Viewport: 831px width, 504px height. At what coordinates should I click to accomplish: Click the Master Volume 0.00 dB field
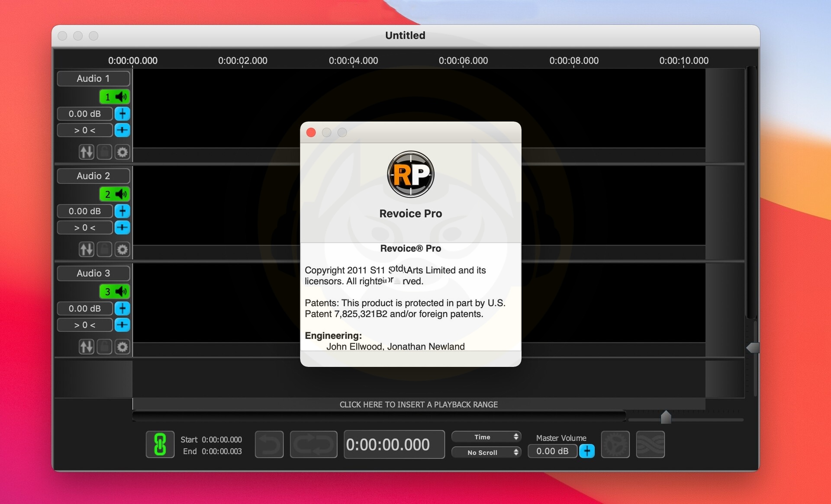tap(552, 451)
